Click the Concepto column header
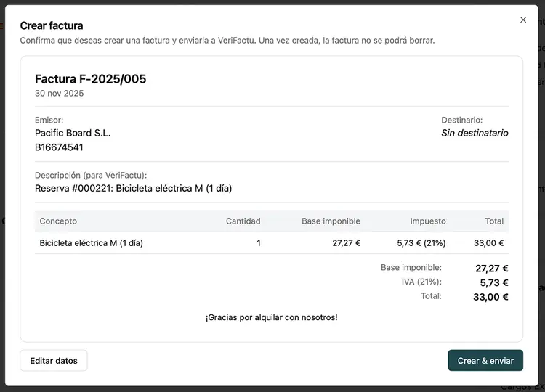Image resolution: width=545 pixels, height=392 pixels. pos(58,221)
